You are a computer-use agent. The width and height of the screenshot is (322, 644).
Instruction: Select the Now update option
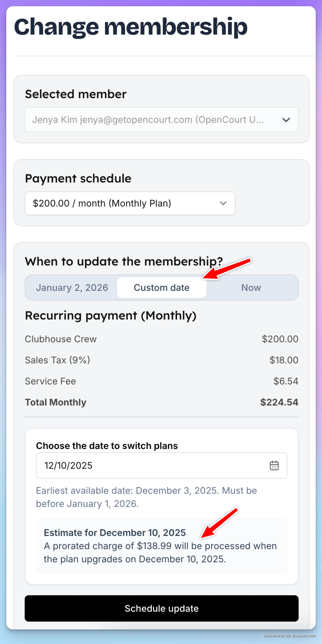coord(251,288)
